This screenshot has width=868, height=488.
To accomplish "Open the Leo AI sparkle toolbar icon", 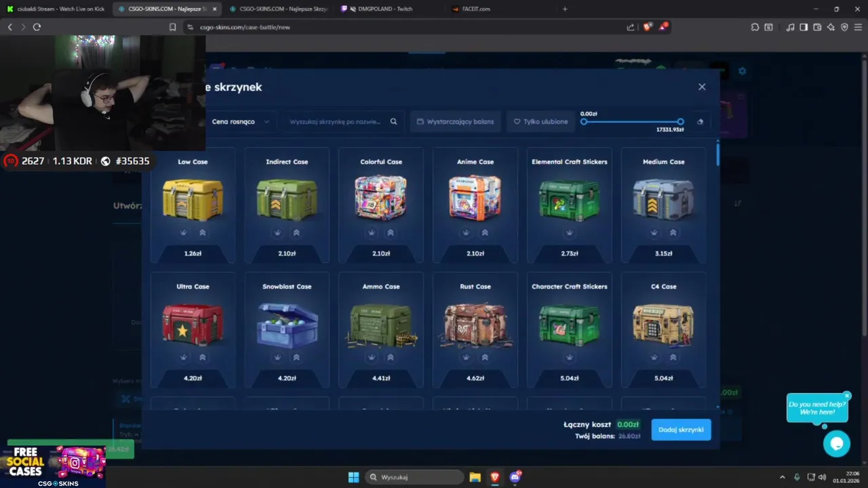I will 831,27.
